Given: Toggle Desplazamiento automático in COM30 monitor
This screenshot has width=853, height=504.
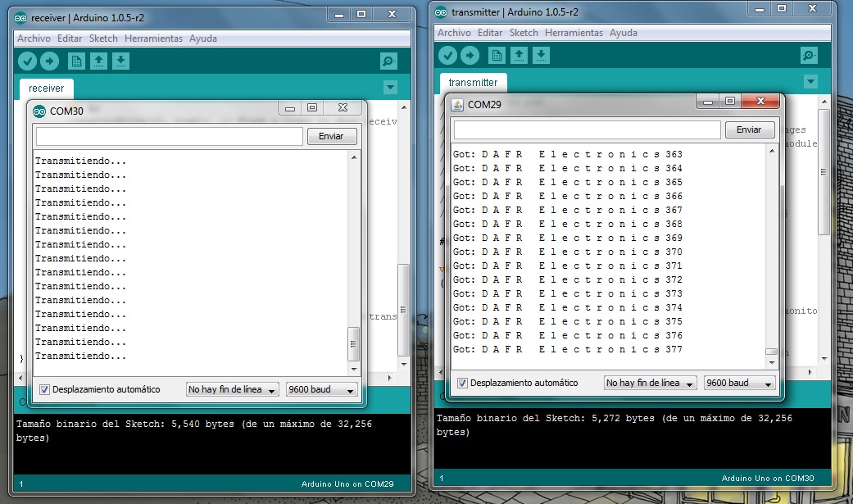Looking at the screenshot, I should [x=44, y=389].
